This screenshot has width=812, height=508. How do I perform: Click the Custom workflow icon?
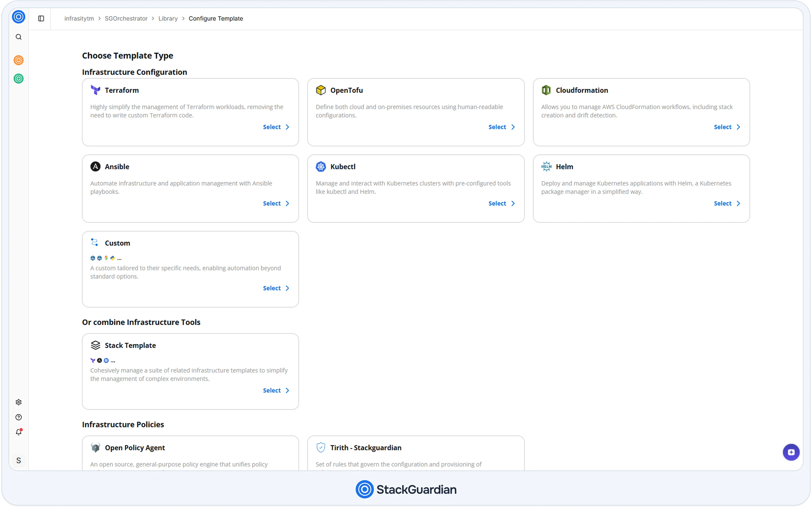click(94, 242)
